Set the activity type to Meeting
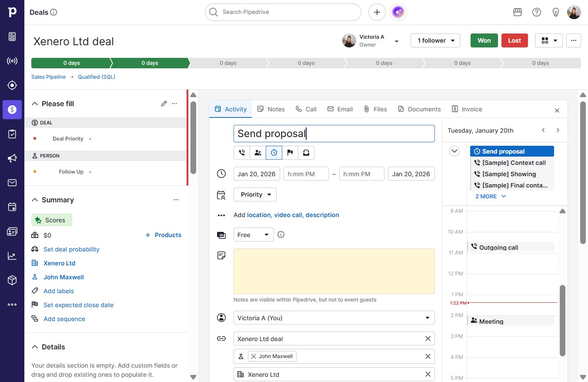The width and height of the screenshot is (588, 382). (x=258, y=153)
